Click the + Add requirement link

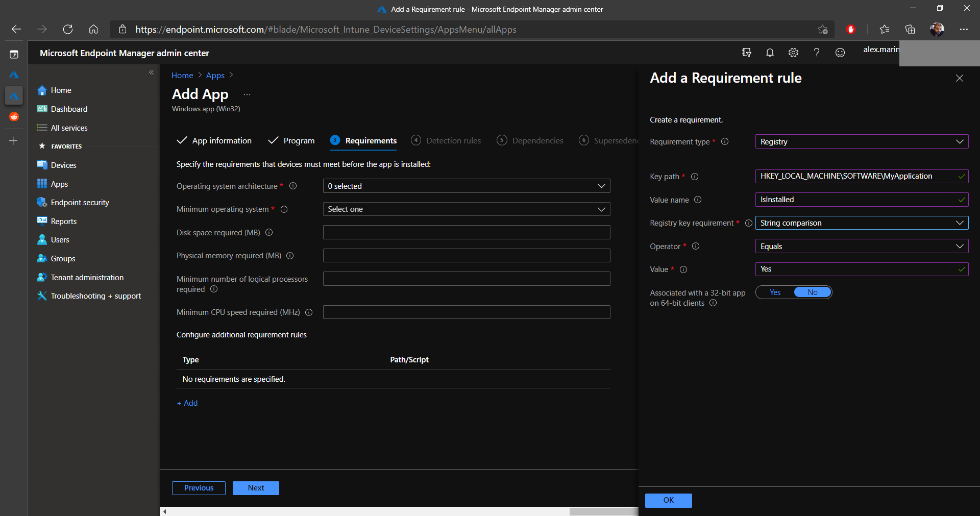point(187,403)
